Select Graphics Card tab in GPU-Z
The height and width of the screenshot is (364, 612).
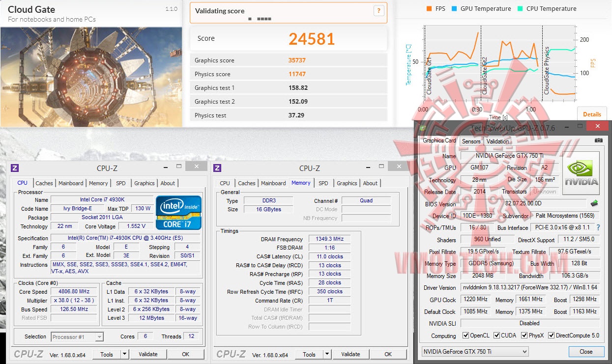(x=439, y=140)
